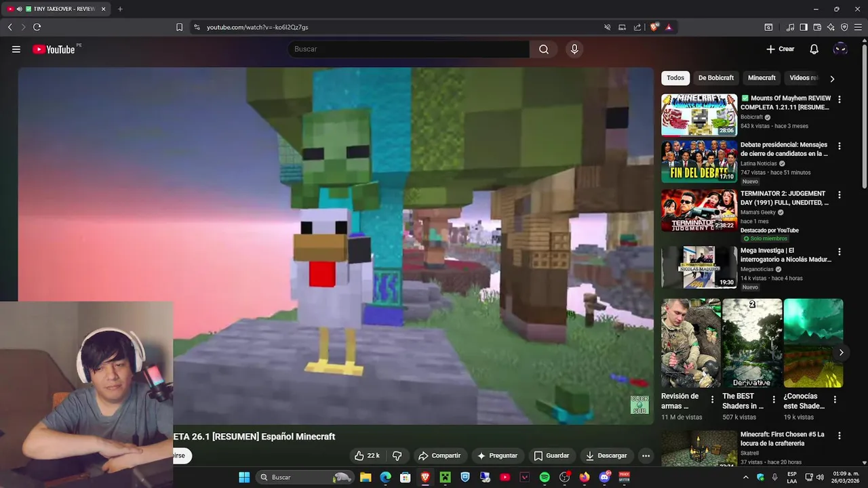Open Brave Rewards triangle icon
This screenshot has height=488, width=868.
click(x=669, y=27)
